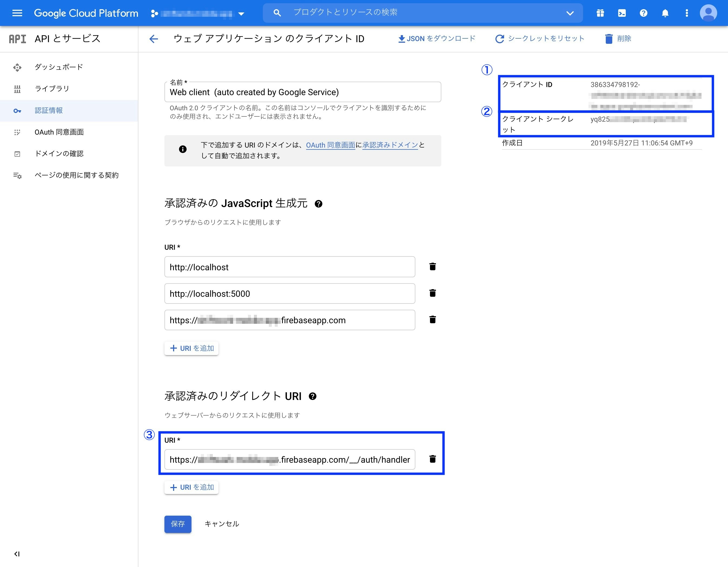The width and height of the screenshot is (728, 567).
Task: Click the user account avatar
Action: [x=708, y=13]
